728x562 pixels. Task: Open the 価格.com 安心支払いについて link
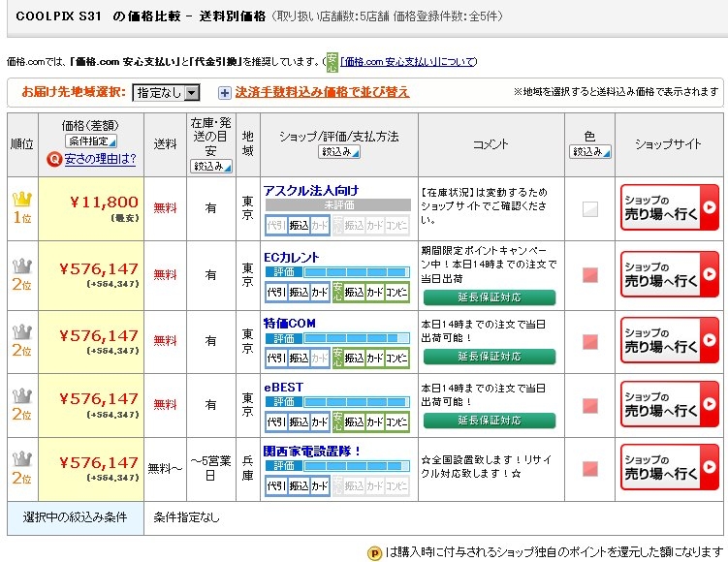pos(408,62)
